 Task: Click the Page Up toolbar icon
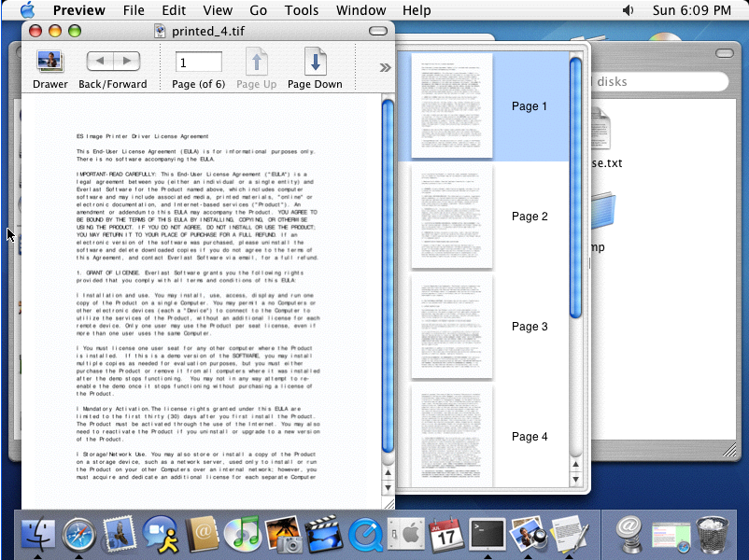point(257,62)
